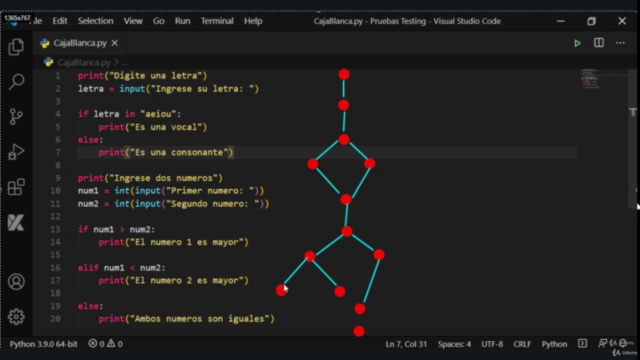Click 'elif num1 < num2:' on line 16
640x360 pixels.
tap(122, 268)
